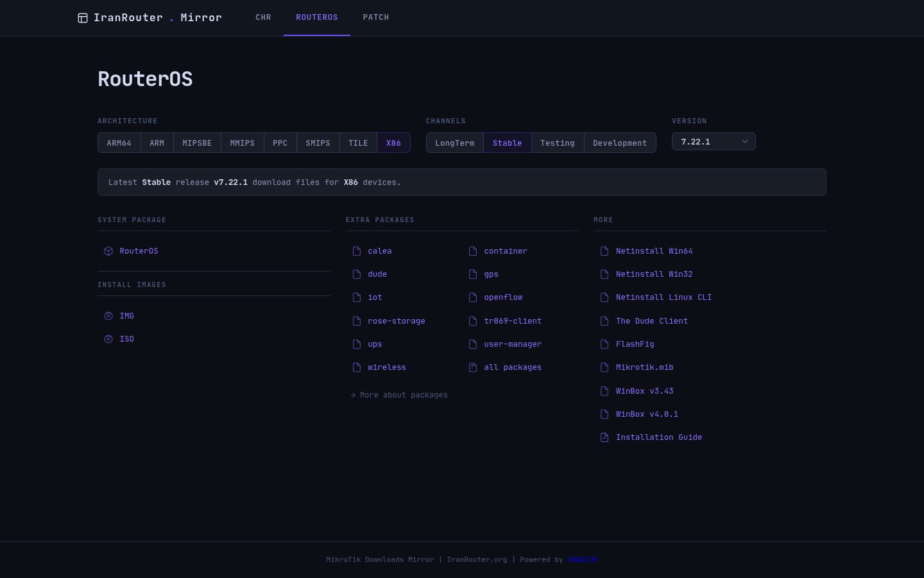Viewport: 924px width, 578px height.
Task: Click the file icon beside iot
Action: (x=357, y=297)
